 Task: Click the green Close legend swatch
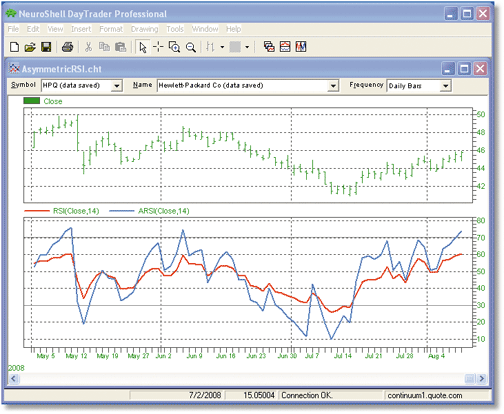pos(32,101)
